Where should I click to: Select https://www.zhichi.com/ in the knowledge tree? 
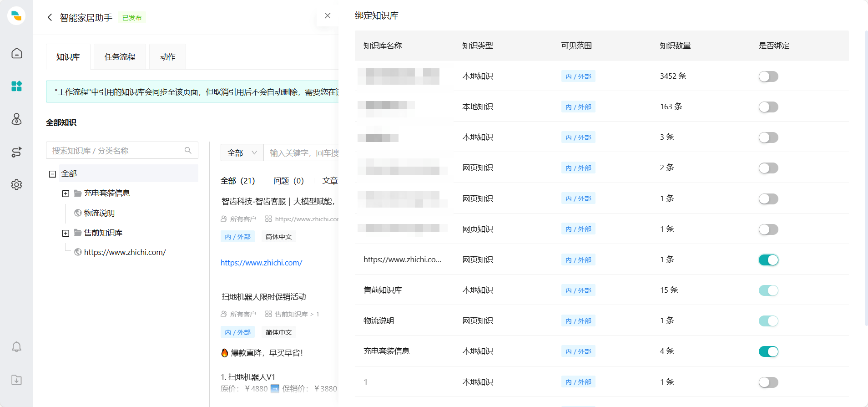pyautogui.click(x=125, y=252)
